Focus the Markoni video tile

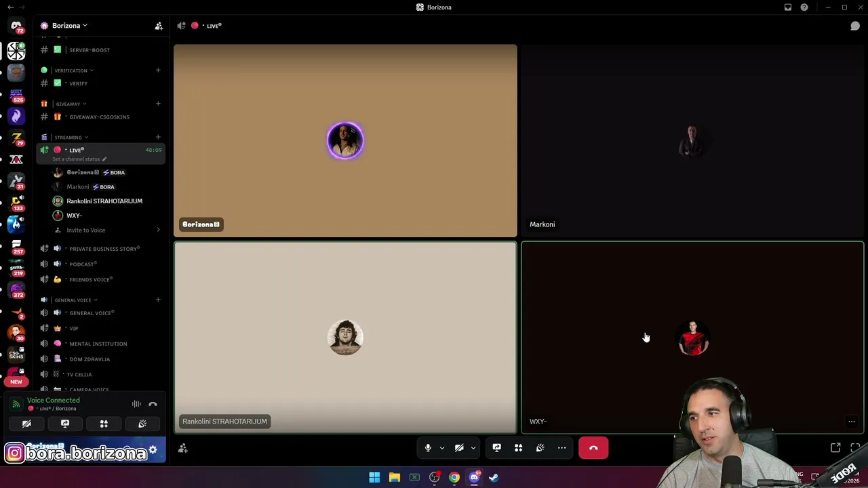[x=692, y=141]
